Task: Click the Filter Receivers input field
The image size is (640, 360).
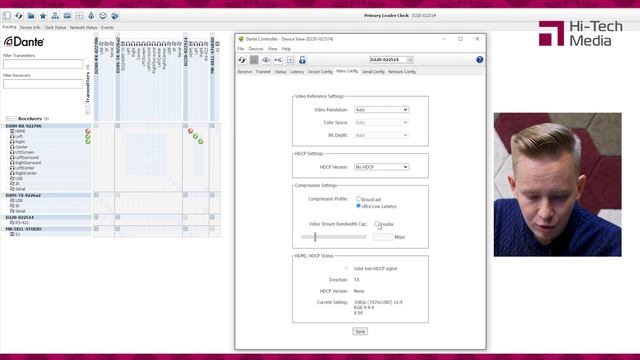Action: [x=43, y=84]
